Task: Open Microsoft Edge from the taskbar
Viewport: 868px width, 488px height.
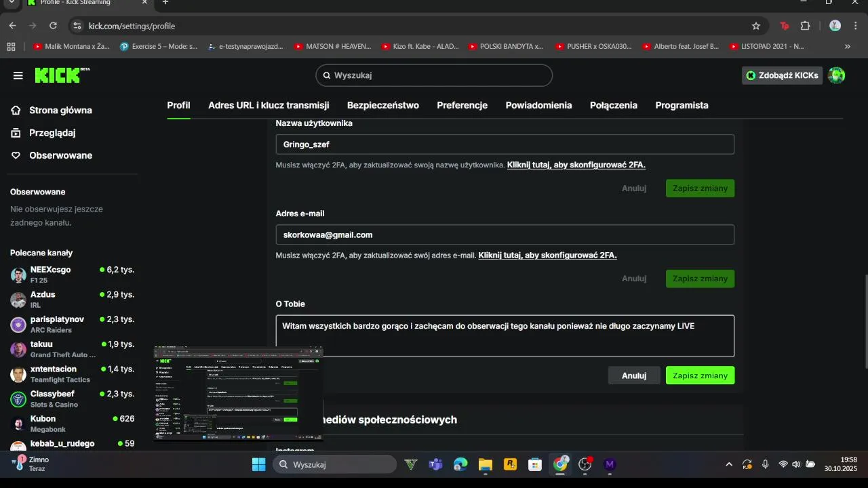Action: pos(460,464)
